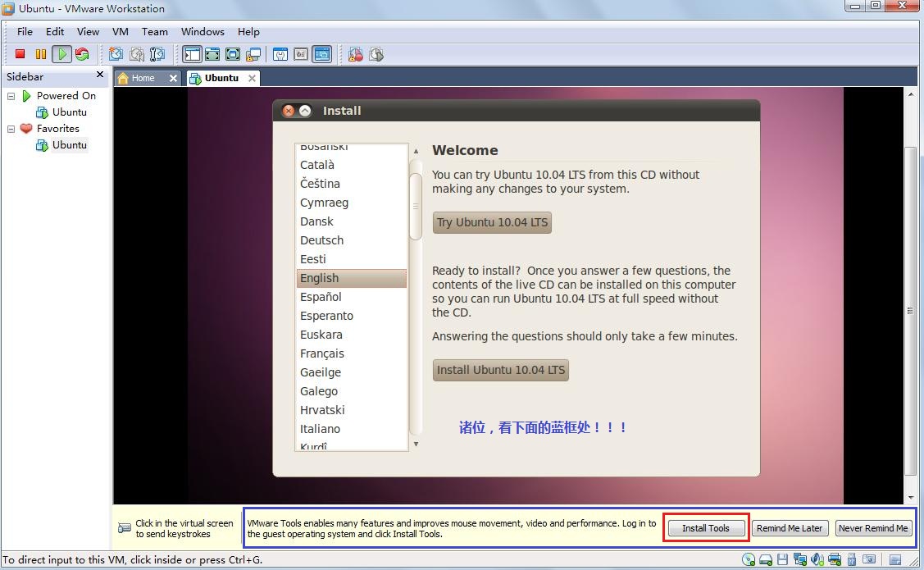Image resolution: width=924 pixels, height=570 pixels.
Task: Open the File menu
Action: pos(25,32)
